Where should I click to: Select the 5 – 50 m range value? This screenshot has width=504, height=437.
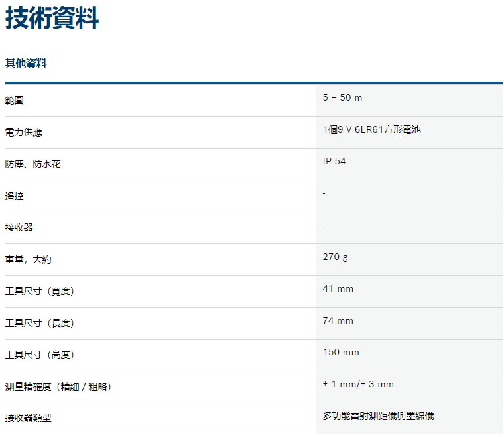[x=342, y=98]
